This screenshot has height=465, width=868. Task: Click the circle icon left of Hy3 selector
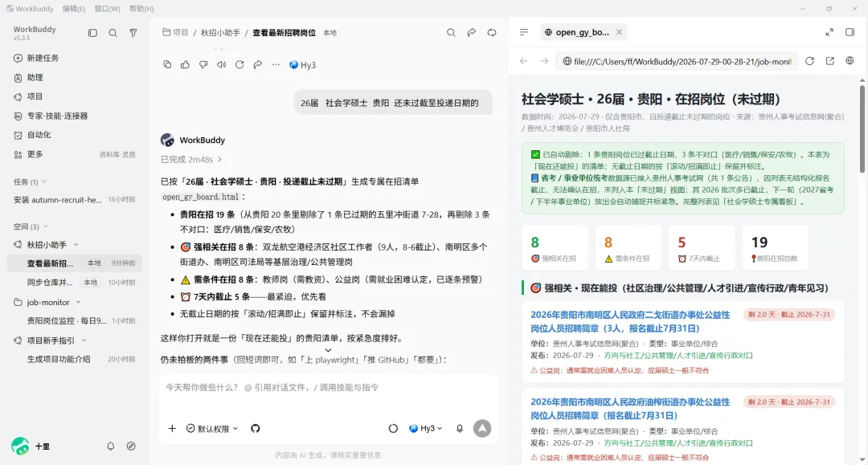click(393, 429)
